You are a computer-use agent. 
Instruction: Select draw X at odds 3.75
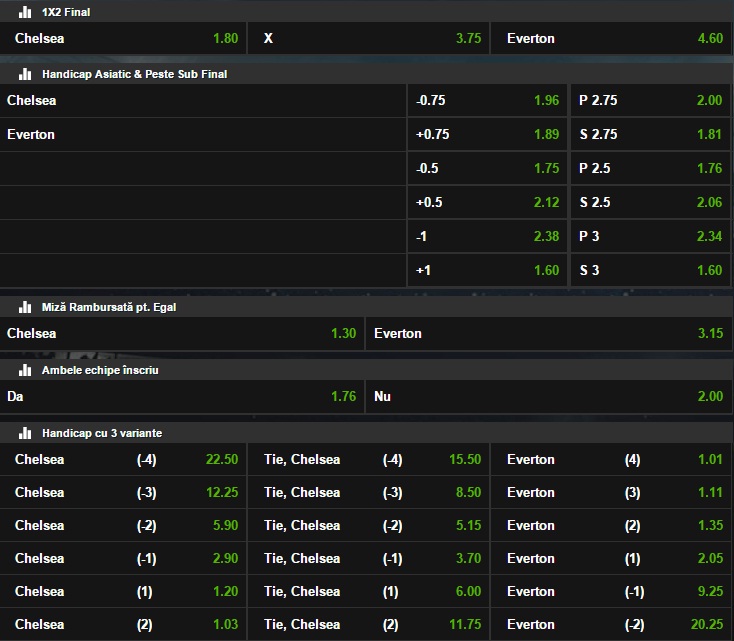pos(368,38)
